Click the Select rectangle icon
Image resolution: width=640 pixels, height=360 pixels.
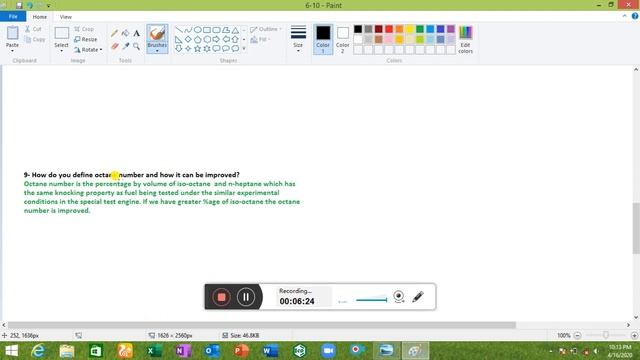[62, 33]
